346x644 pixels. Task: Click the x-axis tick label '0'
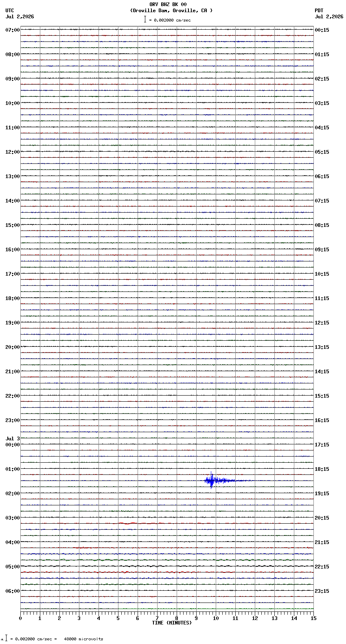(x=20, y=618)
